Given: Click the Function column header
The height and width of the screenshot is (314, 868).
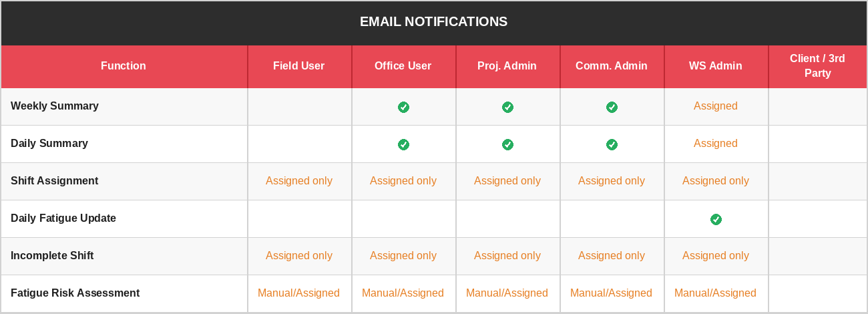Looking at the screenshot, I should pos(124,65).
